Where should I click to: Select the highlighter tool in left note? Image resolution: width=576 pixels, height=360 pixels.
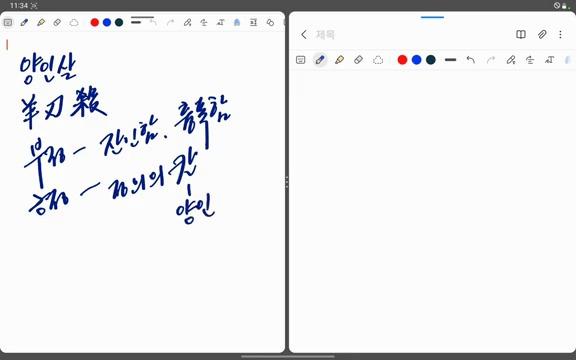[41, 22]
